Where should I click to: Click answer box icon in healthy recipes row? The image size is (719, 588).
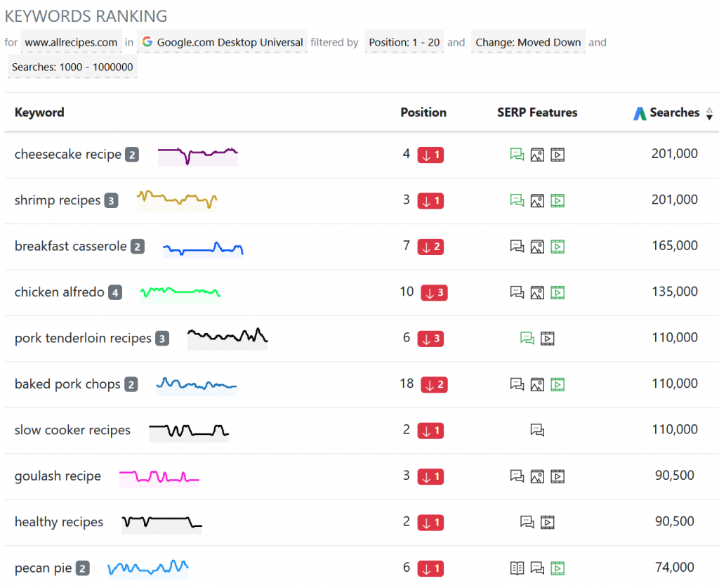point(527,522)
